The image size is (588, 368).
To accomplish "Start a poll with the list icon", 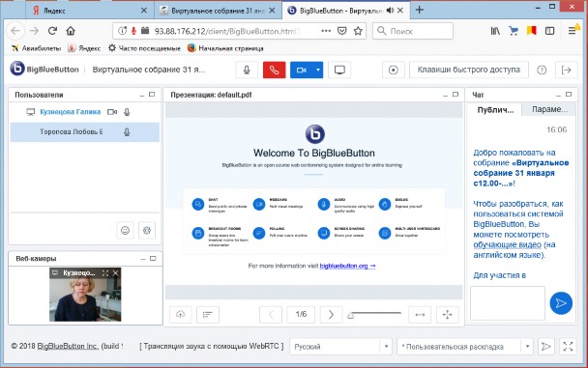I will (208, 315).
